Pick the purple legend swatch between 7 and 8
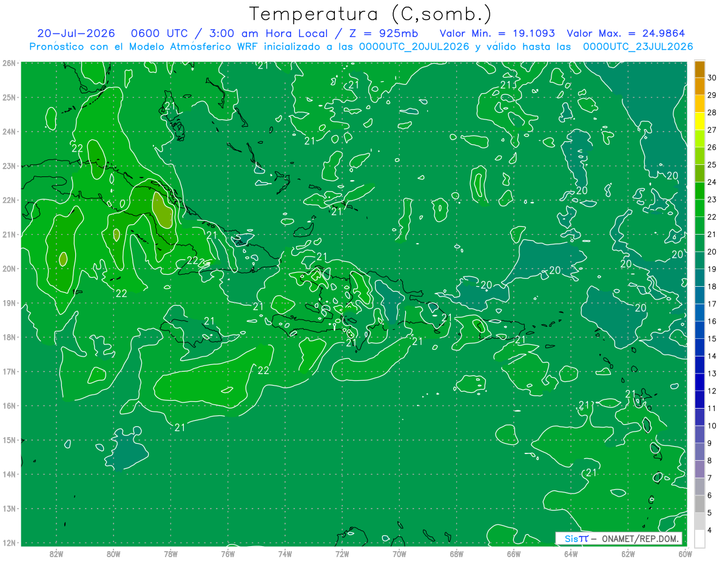Screen dimensions: 728x562 [699, 469]
